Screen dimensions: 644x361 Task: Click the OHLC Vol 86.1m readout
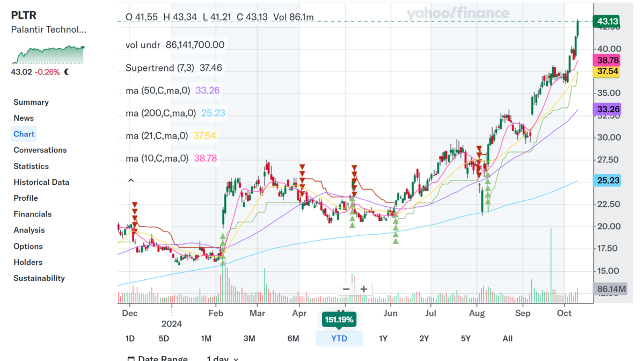point(219,17)
